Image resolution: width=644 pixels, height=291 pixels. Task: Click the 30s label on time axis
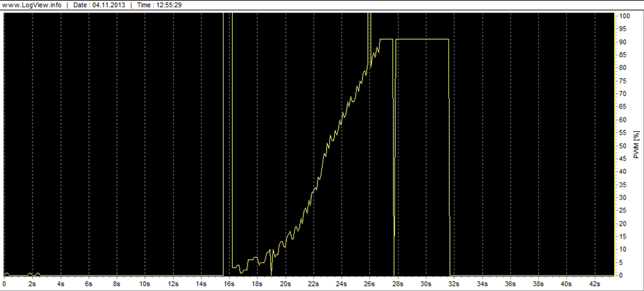pyautogui.click(x=426, y=284)
